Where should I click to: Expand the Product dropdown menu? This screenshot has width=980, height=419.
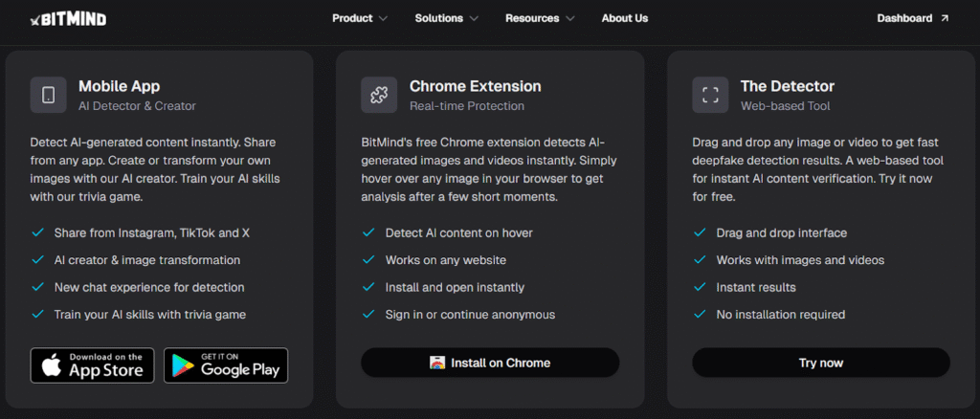pos(359,18)
